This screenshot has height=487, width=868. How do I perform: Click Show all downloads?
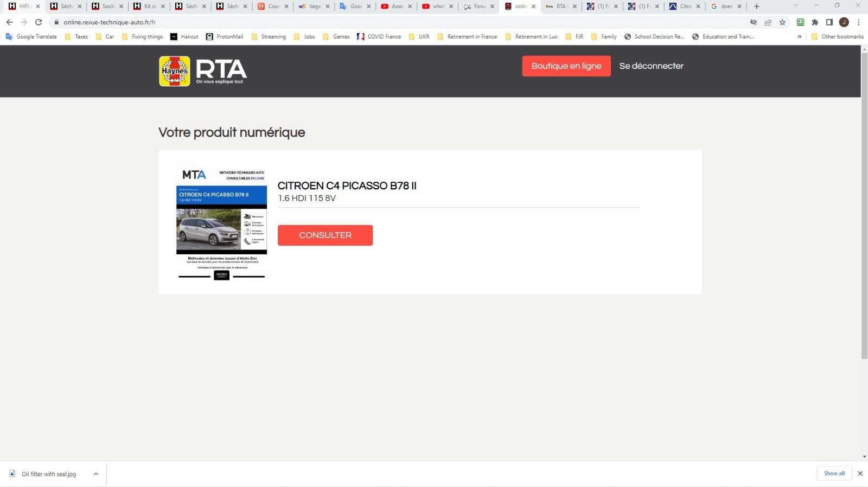pyautogui.click(x=834, y=473)
